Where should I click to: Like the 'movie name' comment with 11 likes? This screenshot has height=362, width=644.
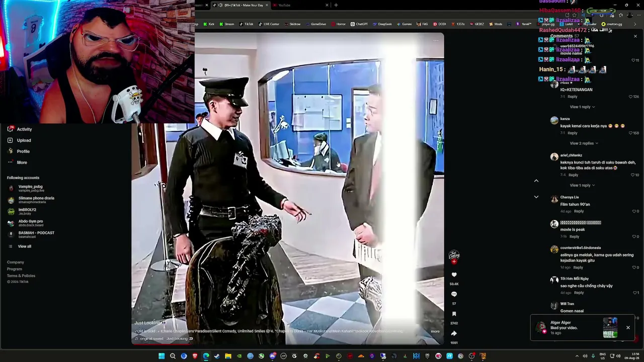click(633, 60)
